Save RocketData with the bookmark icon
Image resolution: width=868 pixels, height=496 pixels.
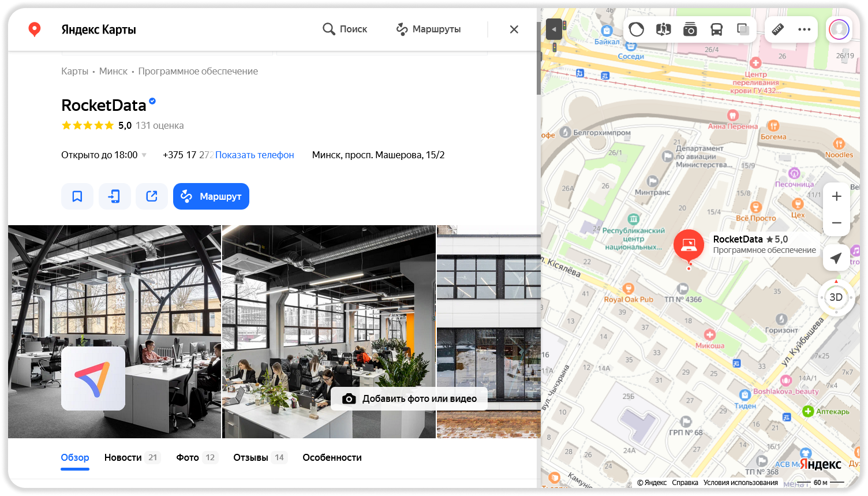pyautogui.click(x=77, y=196)
